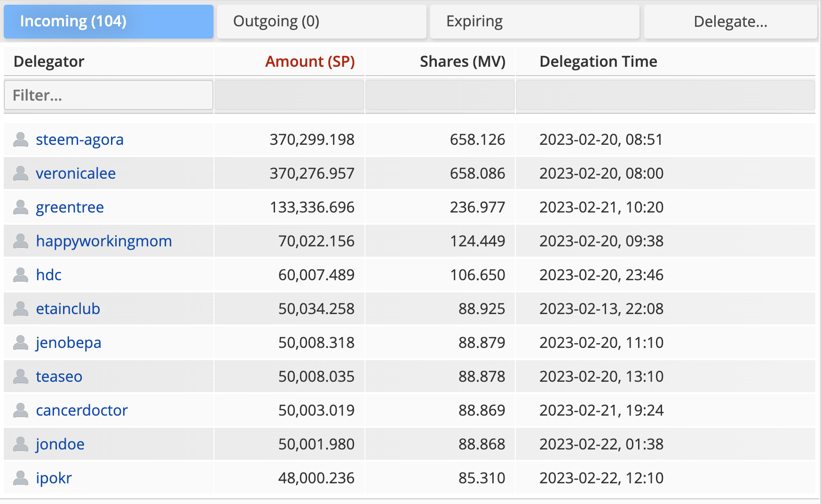Click the profile icon beside greentree
The height and width of the screenshot is (504, 821).
[21, 207]
